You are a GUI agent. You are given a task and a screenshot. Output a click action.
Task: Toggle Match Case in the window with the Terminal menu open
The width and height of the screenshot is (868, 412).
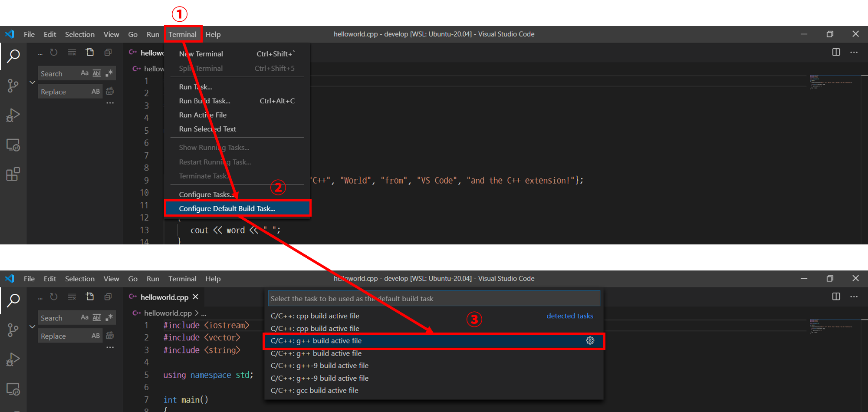click(x=85, y=73)
